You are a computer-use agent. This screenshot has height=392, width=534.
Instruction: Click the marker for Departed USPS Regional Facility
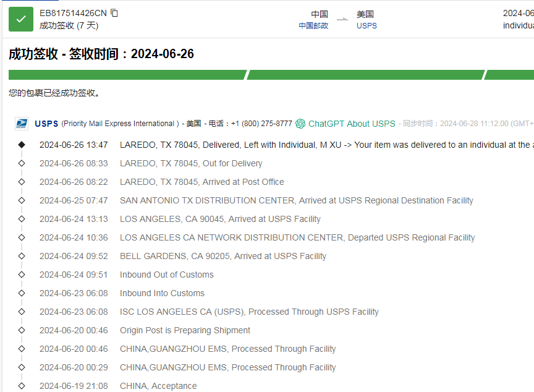pos(22,237)
